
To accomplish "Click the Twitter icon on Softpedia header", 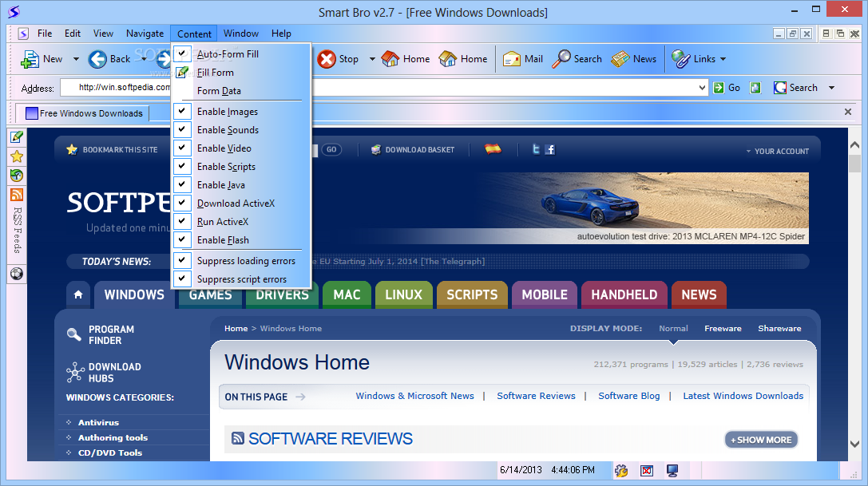I will tap(535, 149).
